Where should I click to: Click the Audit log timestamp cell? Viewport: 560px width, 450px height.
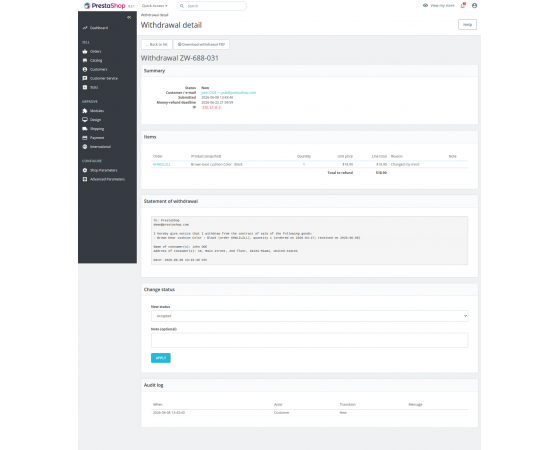(169, 412)
